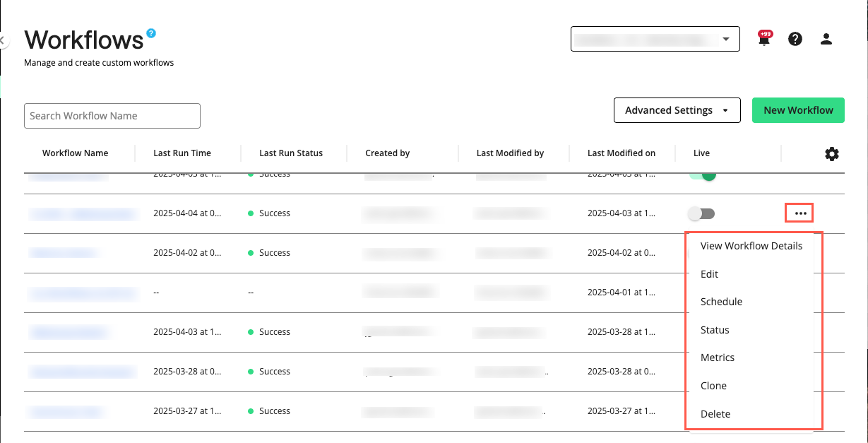Viewport: 868px width, 443px height.
Task: Open the user profile icon
Action: pyautogui.click(x=826, y=40)
